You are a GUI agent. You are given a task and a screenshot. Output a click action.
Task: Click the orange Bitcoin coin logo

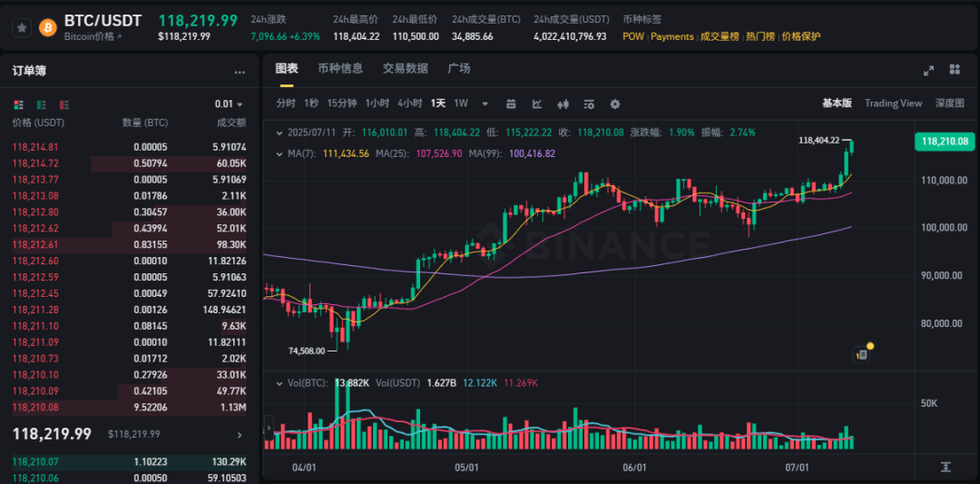coord(47,27)
